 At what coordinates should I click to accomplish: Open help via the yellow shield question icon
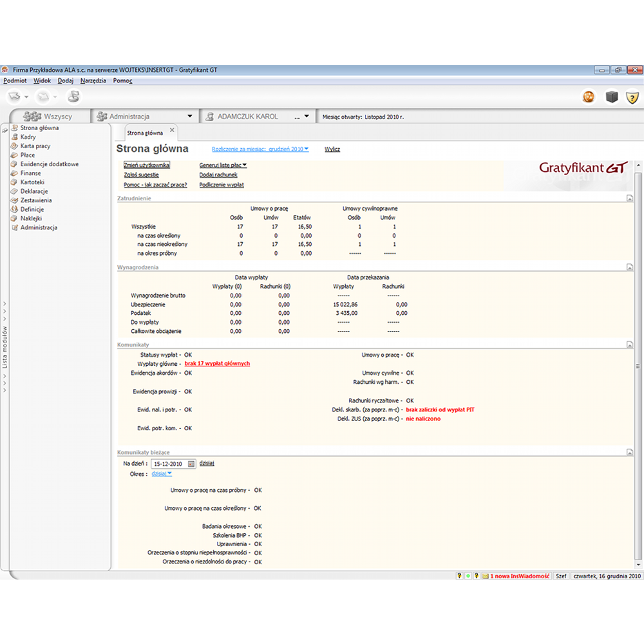pyautogui.click(x=632, y=97)
